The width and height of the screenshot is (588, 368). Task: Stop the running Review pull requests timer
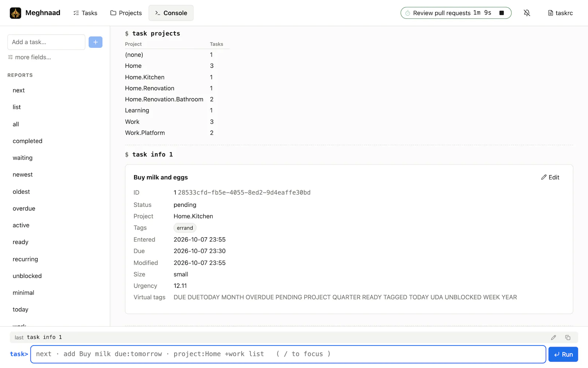[502, 13]
